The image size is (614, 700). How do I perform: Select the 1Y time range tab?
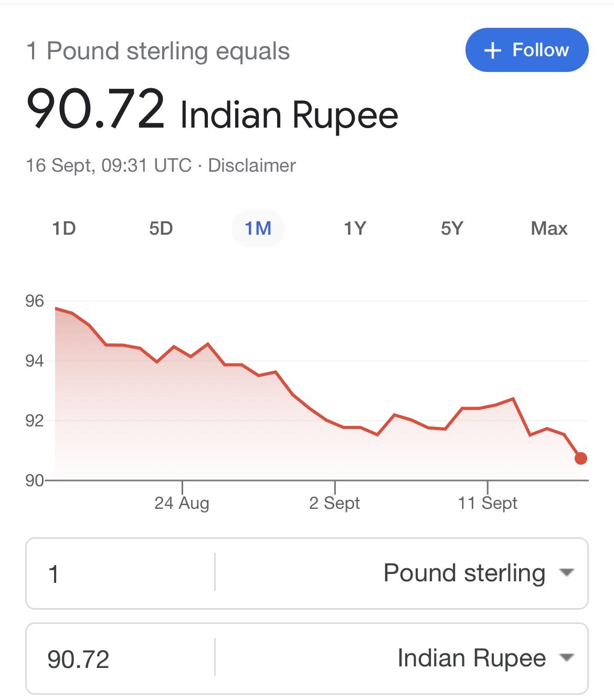pyautogui.click(x=355, y=228)
